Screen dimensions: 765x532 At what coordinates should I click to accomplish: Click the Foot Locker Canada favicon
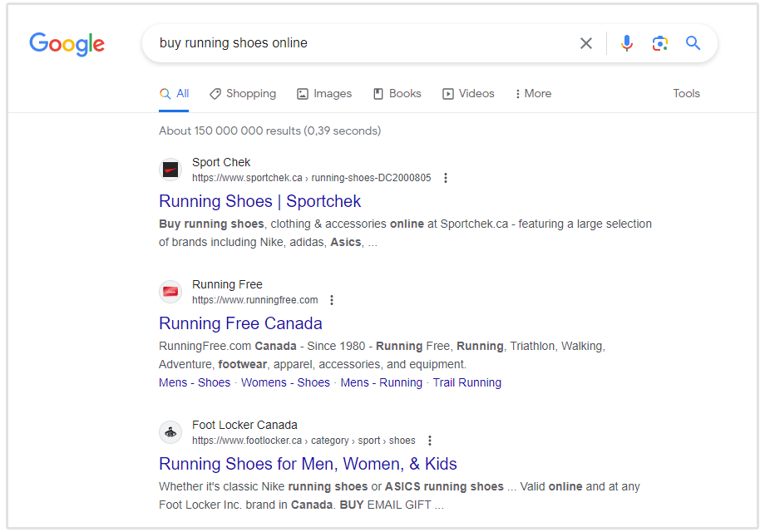pyautogui.click(x=170, y=432)
